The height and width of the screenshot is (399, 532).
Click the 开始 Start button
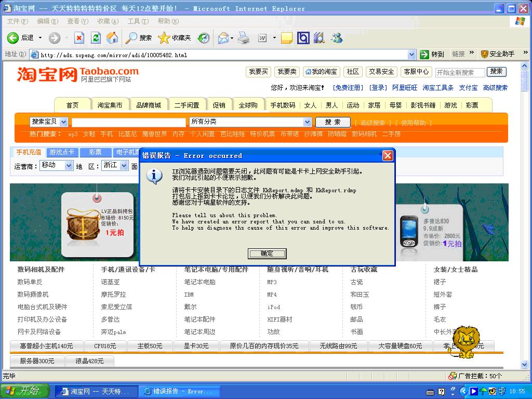tap(25, 391)
